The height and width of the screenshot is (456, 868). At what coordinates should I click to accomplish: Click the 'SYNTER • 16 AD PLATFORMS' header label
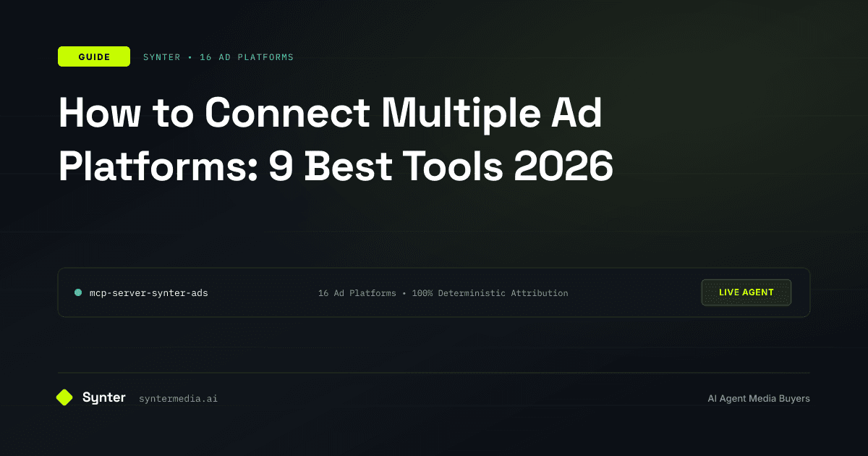[x=218, y=56]
